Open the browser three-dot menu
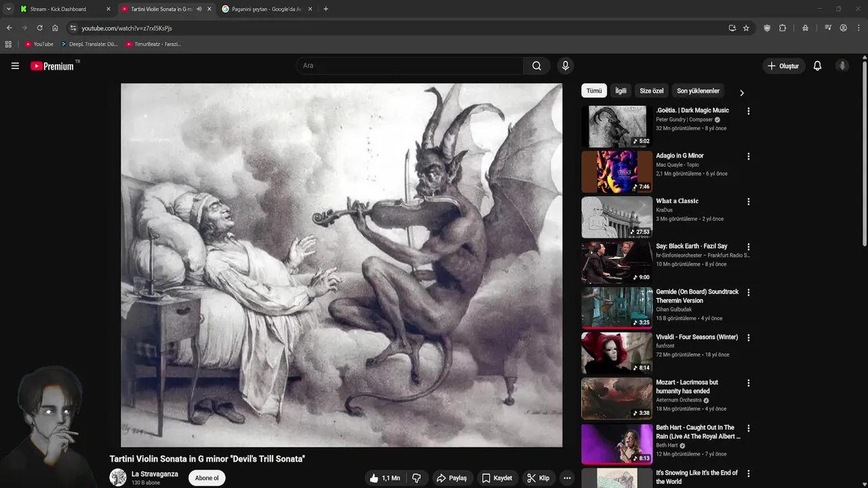 click(x=859, y=28)
